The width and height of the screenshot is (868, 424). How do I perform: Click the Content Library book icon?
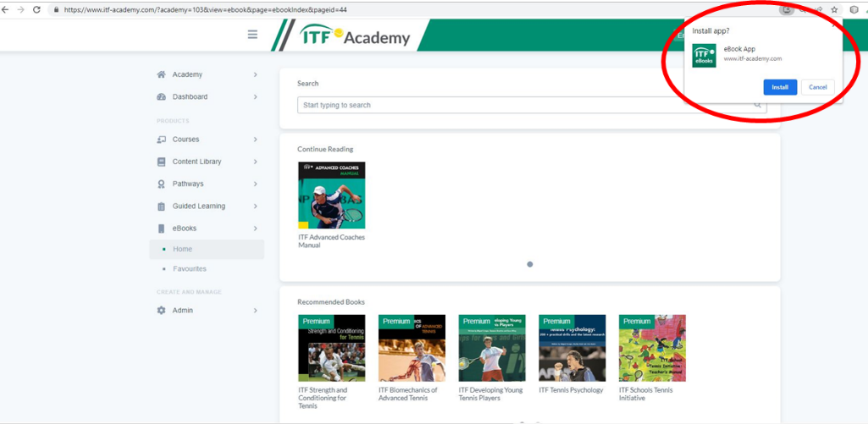[x=161, y=162]
